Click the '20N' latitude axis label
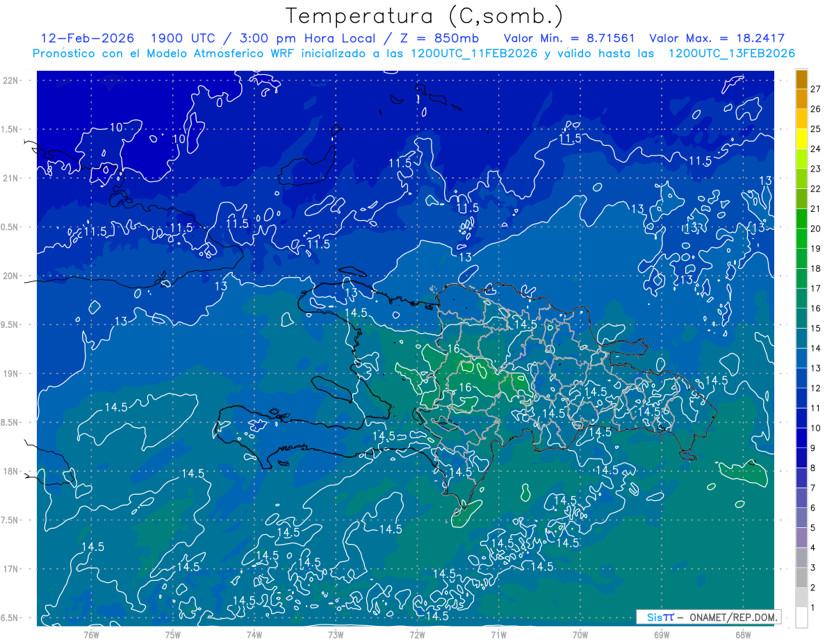834x644 pixels. [10, 276]
